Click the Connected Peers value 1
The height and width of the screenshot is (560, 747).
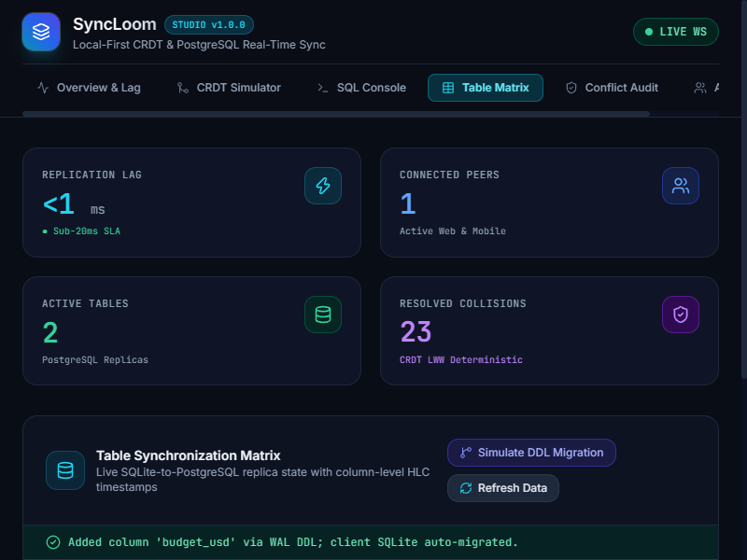click(x=408, y=203)
